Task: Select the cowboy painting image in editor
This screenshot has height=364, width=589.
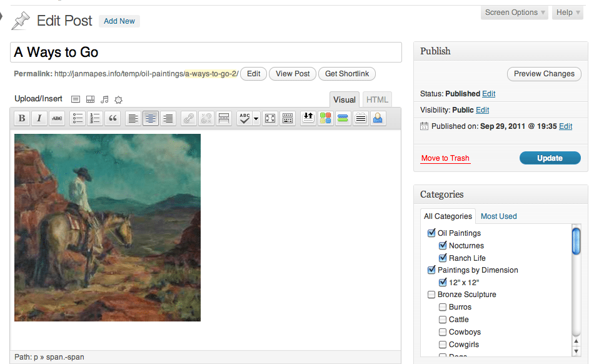Action: pyautogui.click(x=108, y=228)
